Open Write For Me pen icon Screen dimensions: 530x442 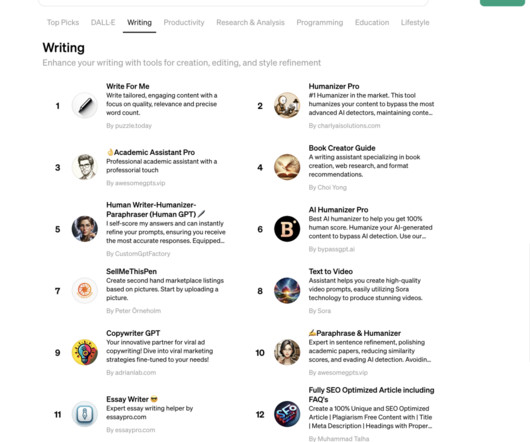coord(85,105)
